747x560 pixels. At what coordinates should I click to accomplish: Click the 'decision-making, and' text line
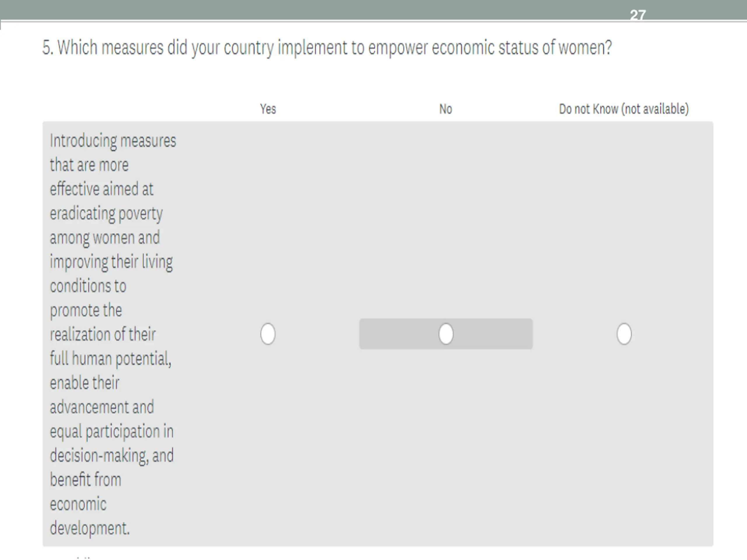point(112,456)
